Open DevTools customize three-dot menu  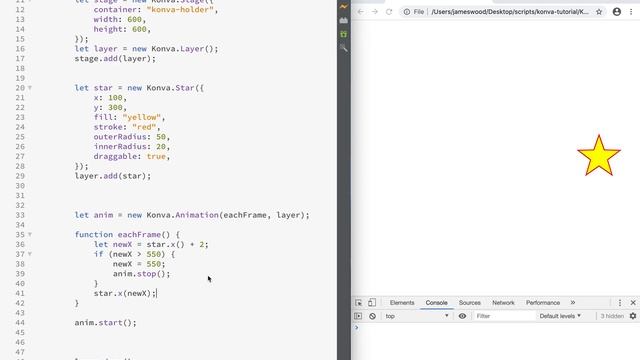pos(620,303)
